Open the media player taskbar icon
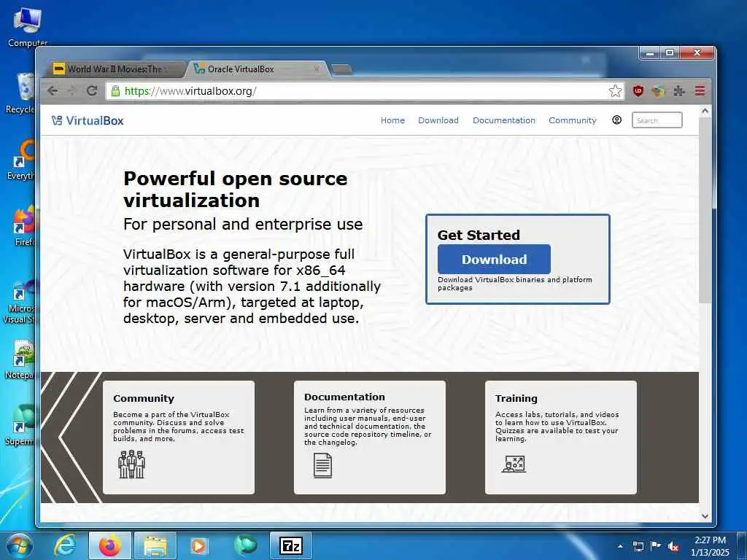The image size is (747, 560). coord(198,545)
